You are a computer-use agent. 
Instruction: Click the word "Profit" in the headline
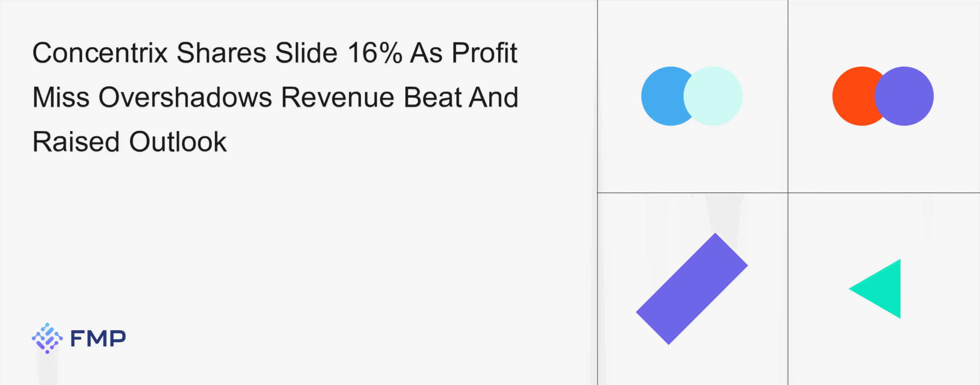[484, 53]
